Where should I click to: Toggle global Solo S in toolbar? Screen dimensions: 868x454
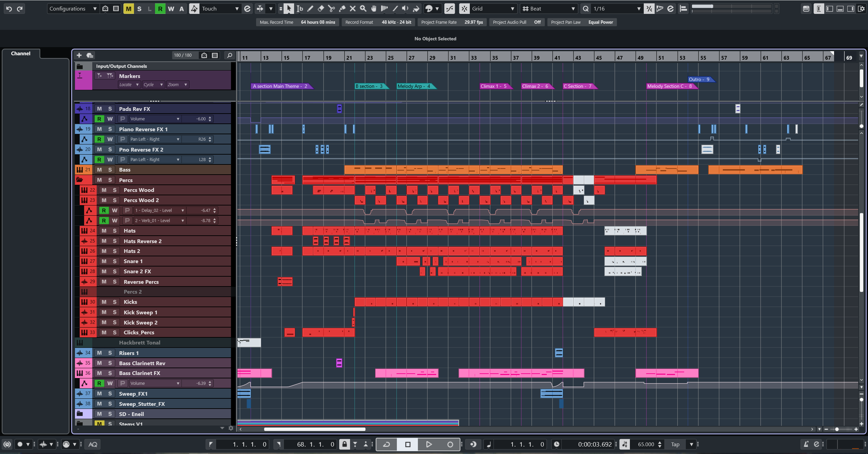pyautogui.click(x=139, y=9)
